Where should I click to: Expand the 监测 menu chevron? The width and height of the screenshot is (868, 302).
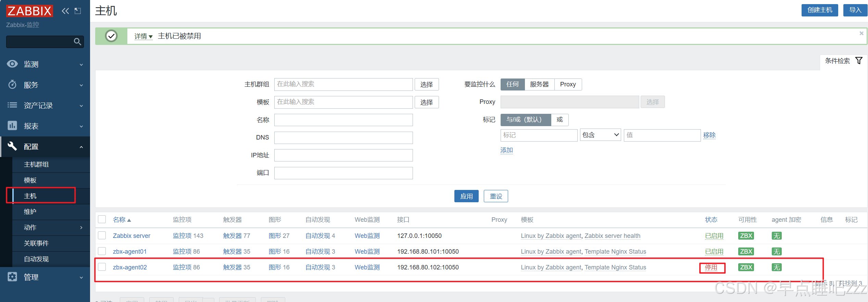(x=81, y=64)
